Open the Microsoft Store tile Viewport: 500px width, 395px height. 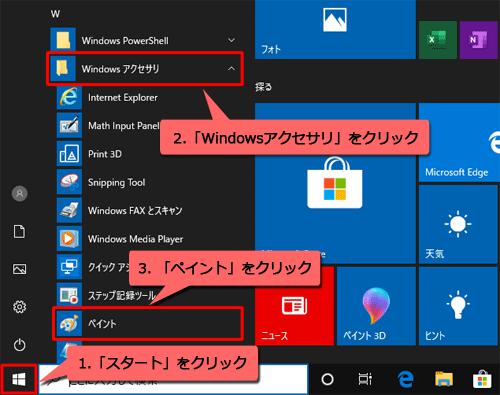tap(335, 183)
